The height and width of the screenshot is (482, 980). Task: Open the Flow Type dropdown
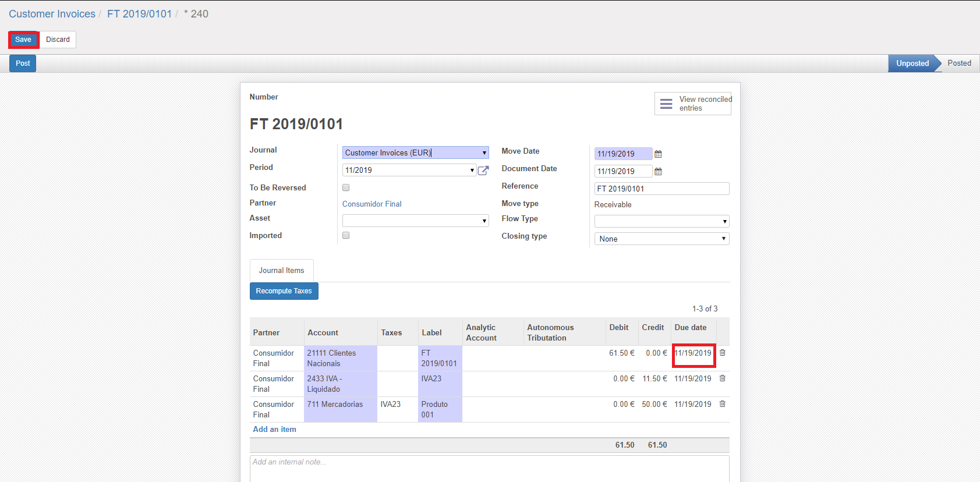coord(661,221)
